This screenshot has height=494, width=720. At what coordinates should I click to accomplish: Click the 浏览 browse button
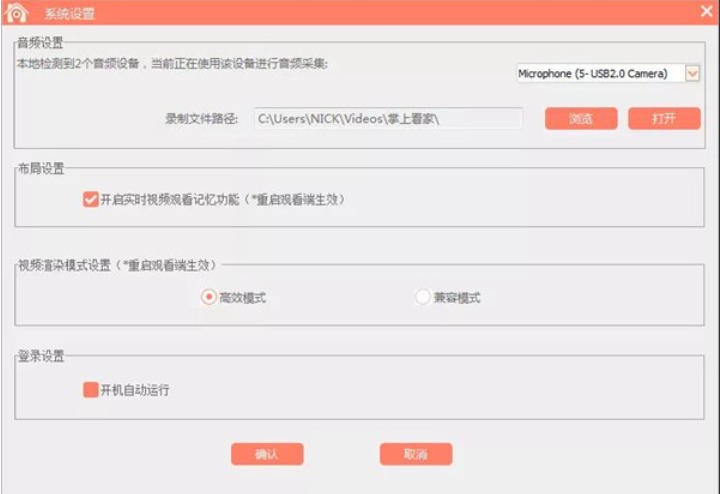tap(581, 119)
